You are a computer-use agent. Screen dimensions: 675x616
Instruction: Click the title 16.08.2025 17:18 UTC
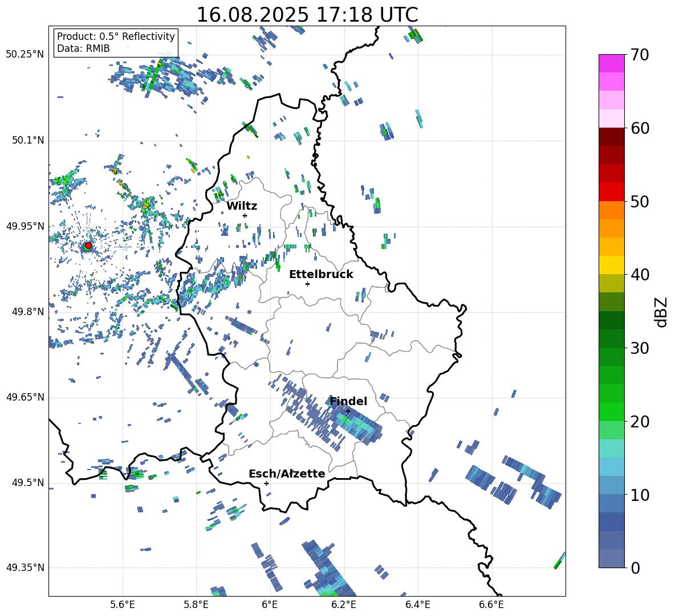point(307,15)
